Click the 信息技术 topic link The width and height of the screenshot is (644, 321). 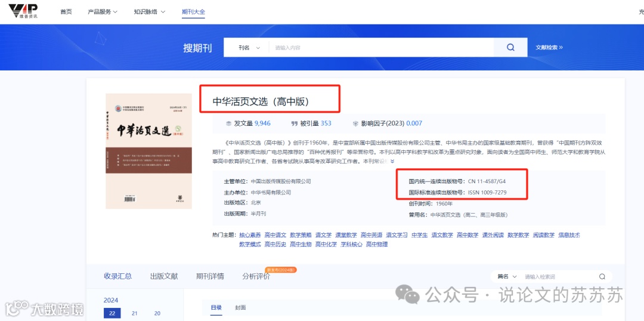[569, 235]
